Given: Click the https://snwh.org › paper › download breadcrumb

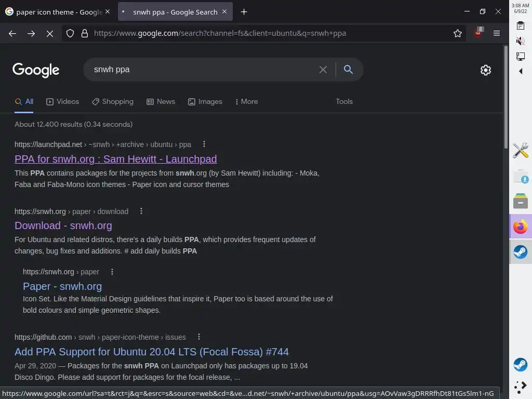Looking at the screenshot, I should coord(72,212).
